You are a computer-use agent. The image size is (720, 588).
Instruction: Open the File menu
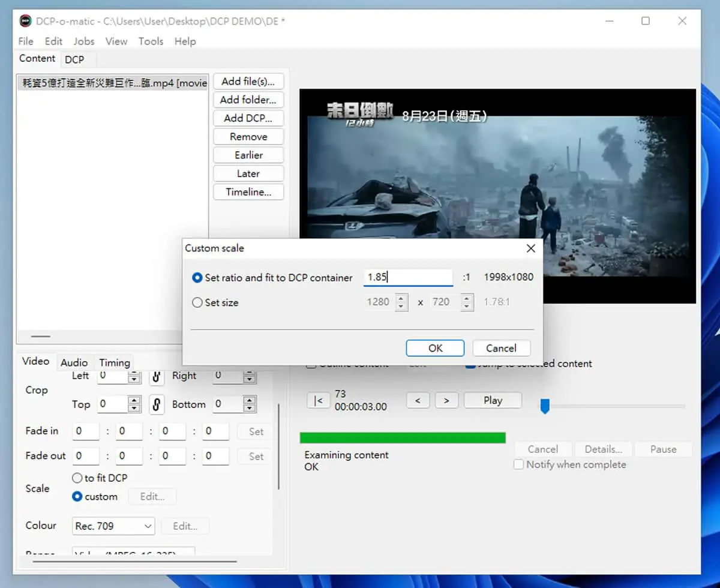coord(26,41)
